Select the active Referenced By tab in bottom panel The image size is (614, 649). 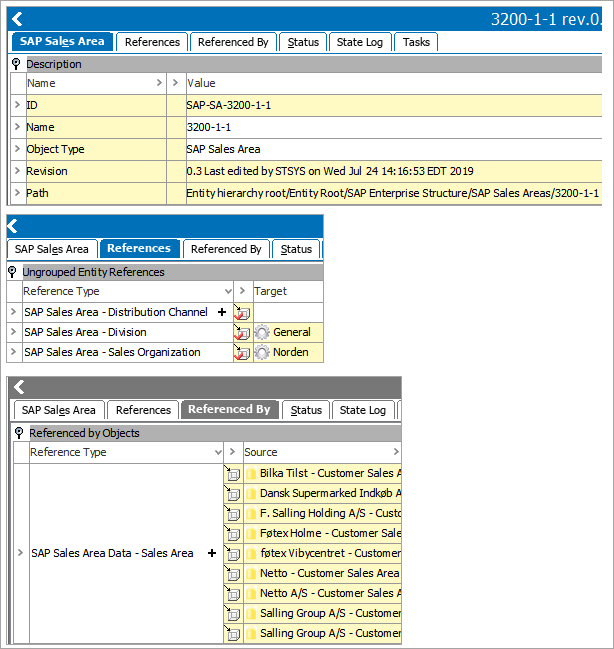pos(229,409)
